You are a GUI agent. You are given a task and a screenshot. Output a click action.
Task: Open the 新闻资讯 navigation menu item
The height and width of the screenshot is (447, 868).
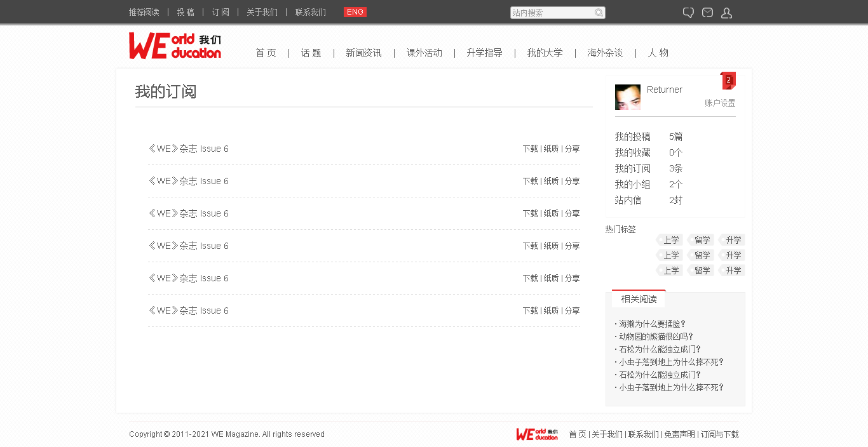[363, 53]
